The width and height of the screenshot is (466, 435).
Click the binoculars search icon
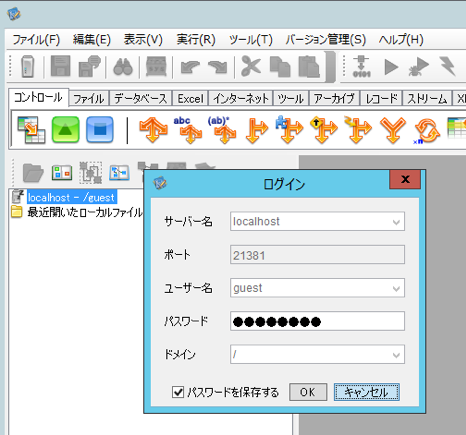pyautogui.click(x=123, y=67)
